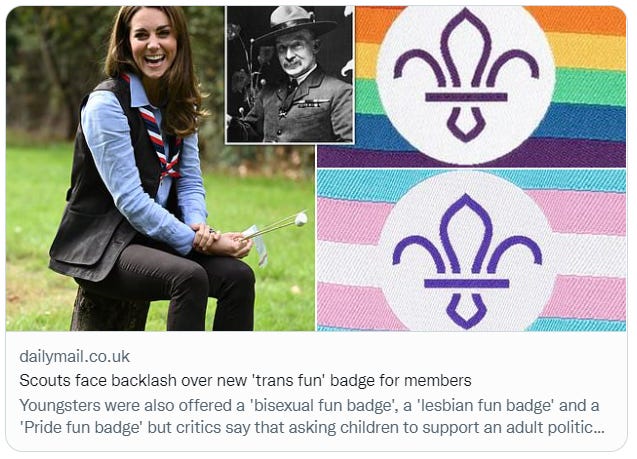Click the purple fleur-de-lis on trans badge
Viewport: 637px width, 459px height.
pos(467,261)
